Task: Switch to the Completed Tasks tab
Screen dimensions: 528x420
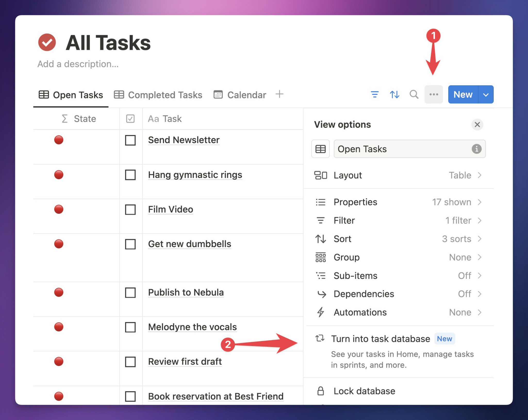Action: 158,95
